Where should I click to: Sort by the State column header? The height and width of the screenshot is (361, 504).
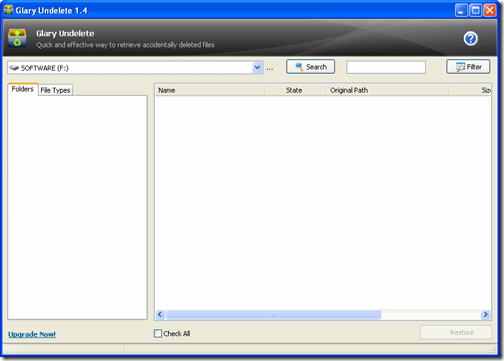[295, 90]
